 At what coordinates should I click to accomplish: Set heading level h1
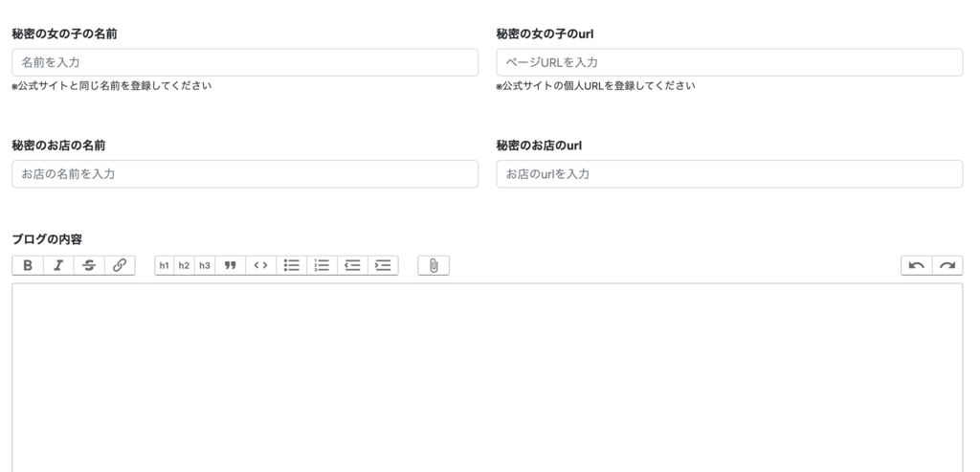tap(165, 265)
